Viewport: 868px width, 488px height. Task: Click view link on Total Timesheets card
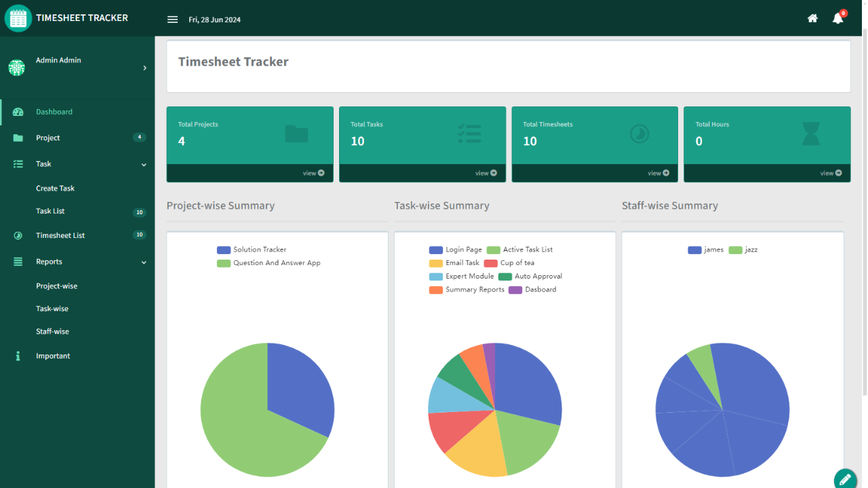tap(657, 174)
